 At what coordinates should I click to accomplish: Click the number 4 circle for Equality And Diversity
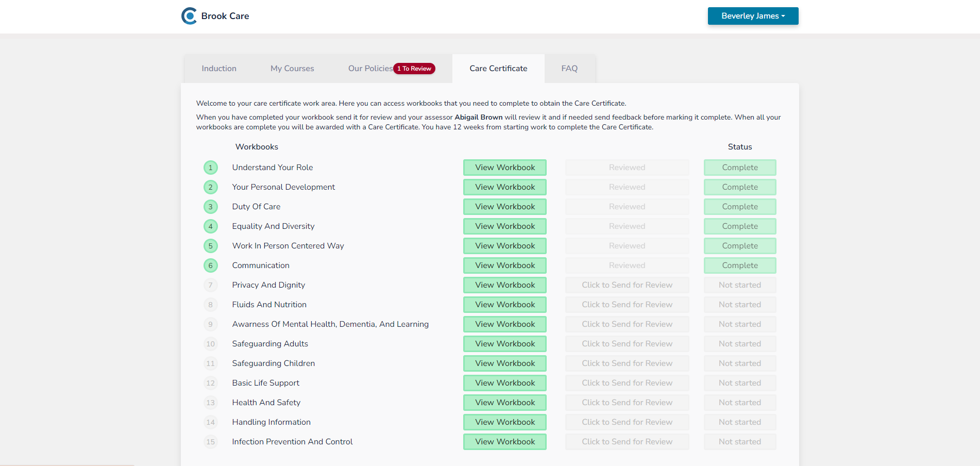210,226
